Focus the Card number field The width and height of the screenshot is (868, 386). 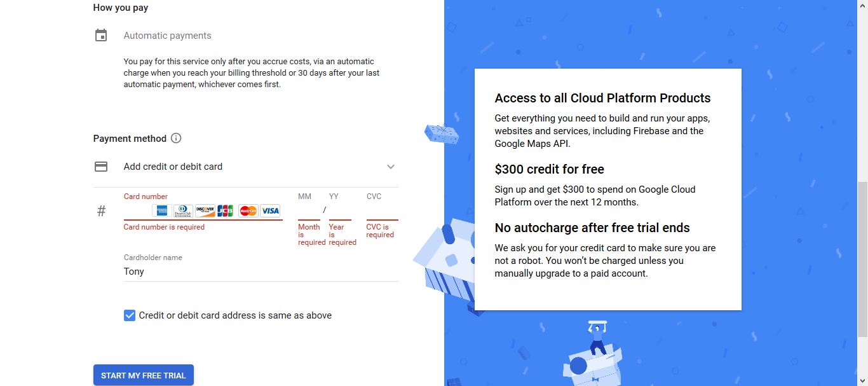(138, 210)
